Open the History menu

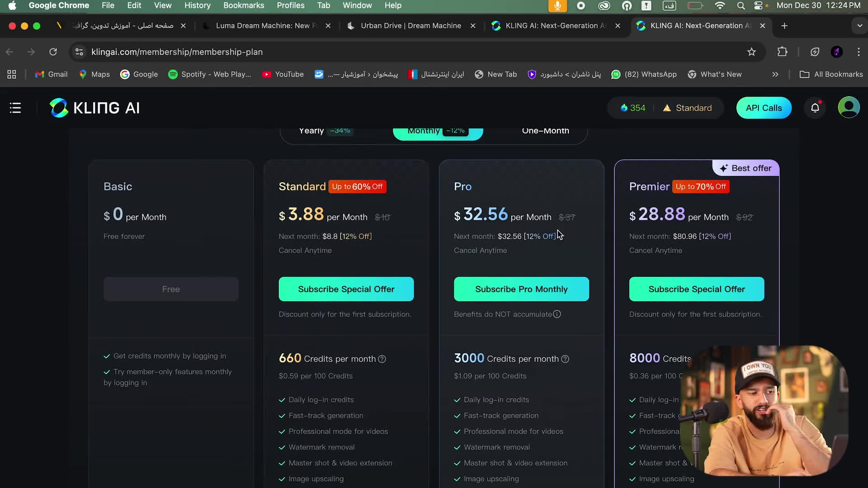(197, 5)
